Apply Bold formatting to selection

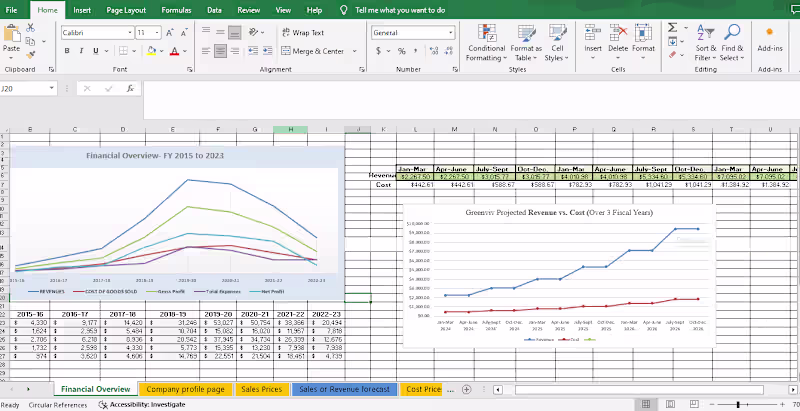pos(68,50)
